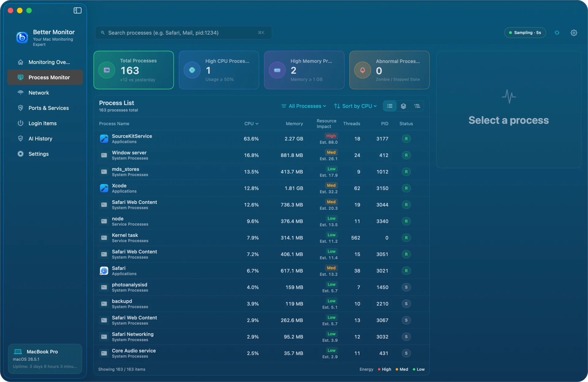Click the High impact badge for SourceKitService

[331, 136]
